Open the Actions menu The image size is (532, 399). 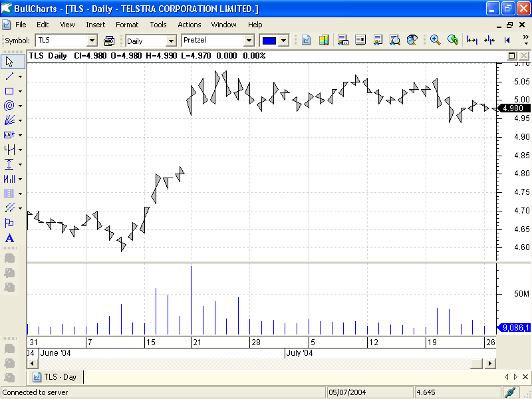190,25
